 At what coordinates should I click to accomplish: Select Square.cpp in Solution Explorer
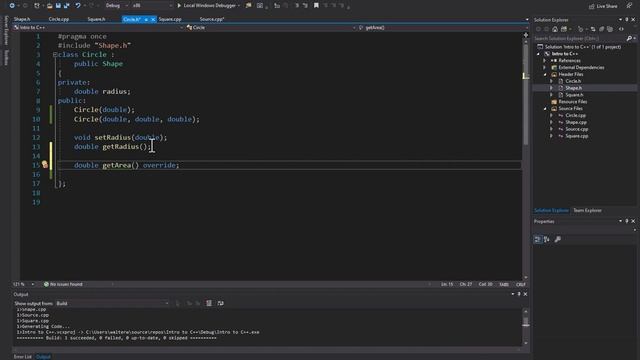point(576,136)
